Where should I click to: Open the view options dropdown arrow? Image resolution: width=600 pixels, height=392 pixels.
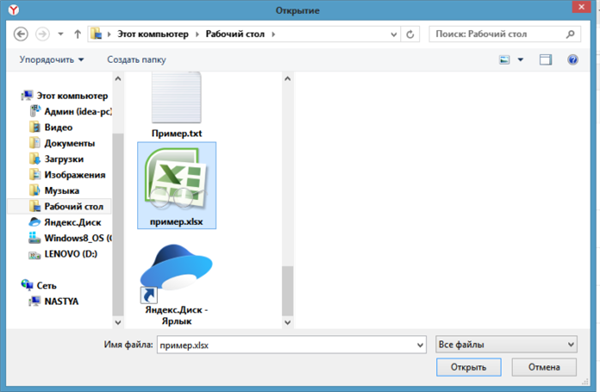click(x=520, y=60)
